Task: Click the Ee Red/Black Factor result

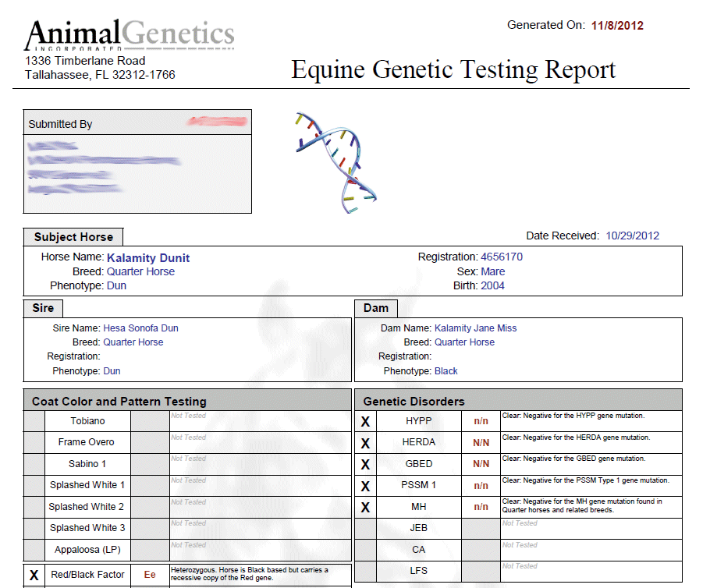Action: click(x=150, y=575)
